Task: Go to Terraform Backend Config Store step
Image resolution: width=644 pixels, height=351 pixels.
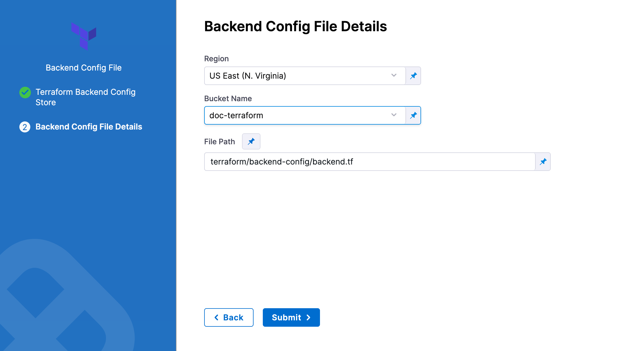Action: 85,97
